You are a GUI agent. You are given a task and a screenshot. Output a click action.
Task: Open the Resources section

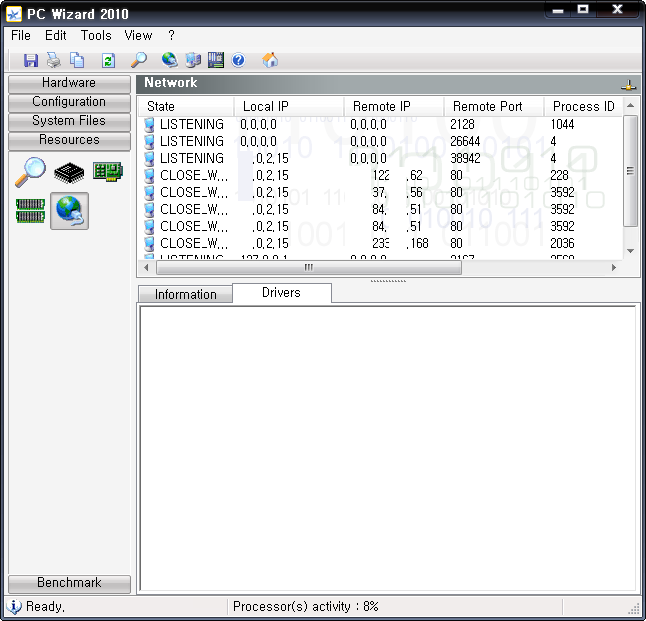[x=69, y=141]
